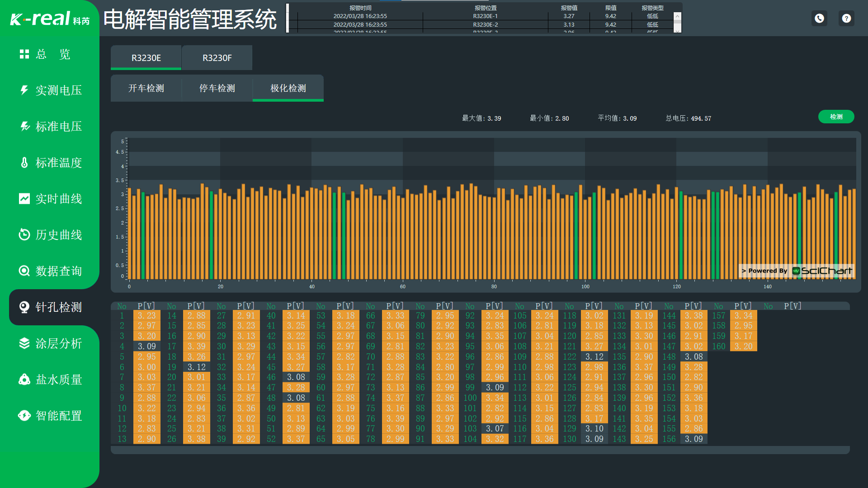Switch to the R3230F tab

[217, 58]
